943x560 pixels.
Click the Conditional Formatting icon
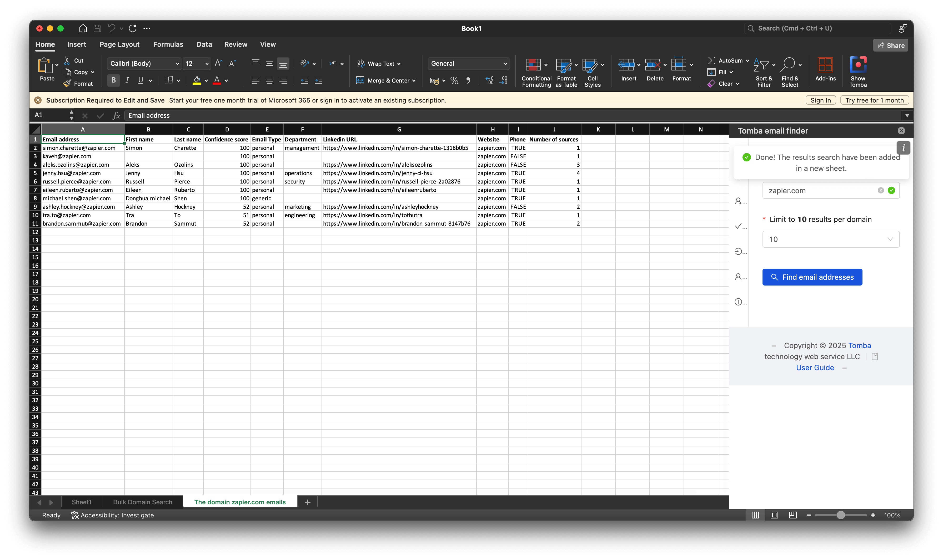(x=533, y=65)
